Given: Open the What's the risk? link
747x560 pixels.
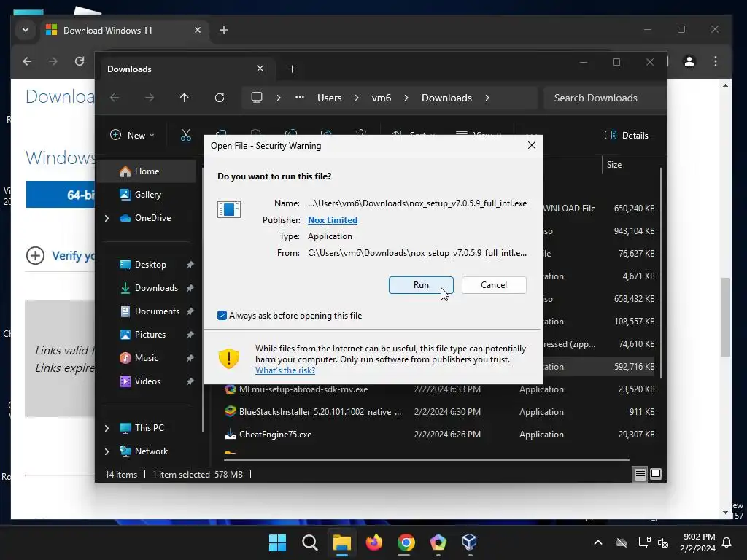Looking at the screenshot, I should pyautogui.click(x=285, y=370).
